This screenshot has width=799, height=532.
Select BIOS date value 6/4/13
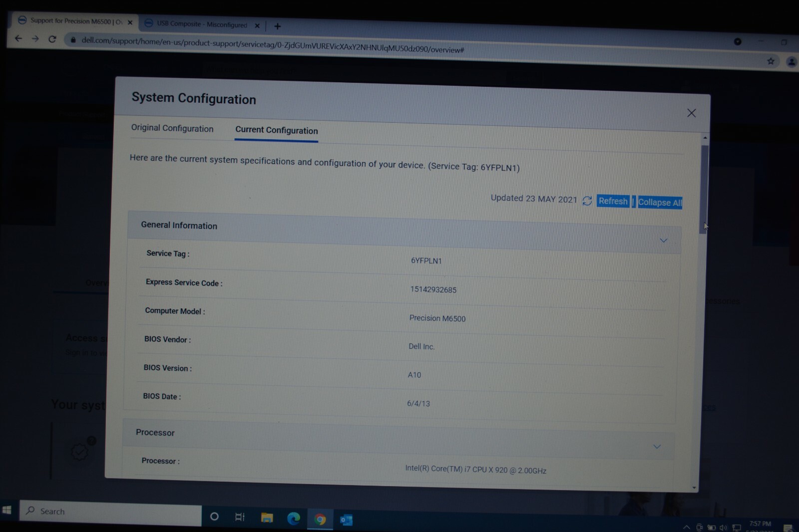click(418, 403)
